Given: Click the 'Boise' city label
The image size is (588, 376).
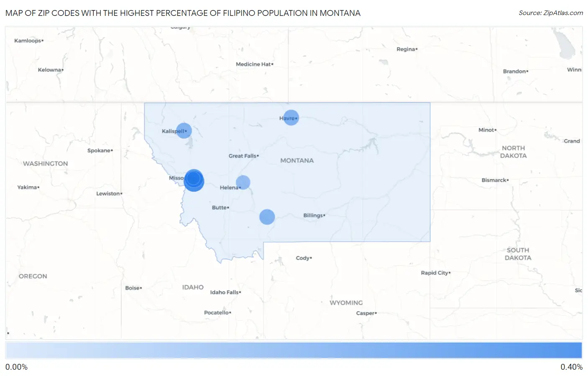Looking at the screenshot, I should 133,288.
